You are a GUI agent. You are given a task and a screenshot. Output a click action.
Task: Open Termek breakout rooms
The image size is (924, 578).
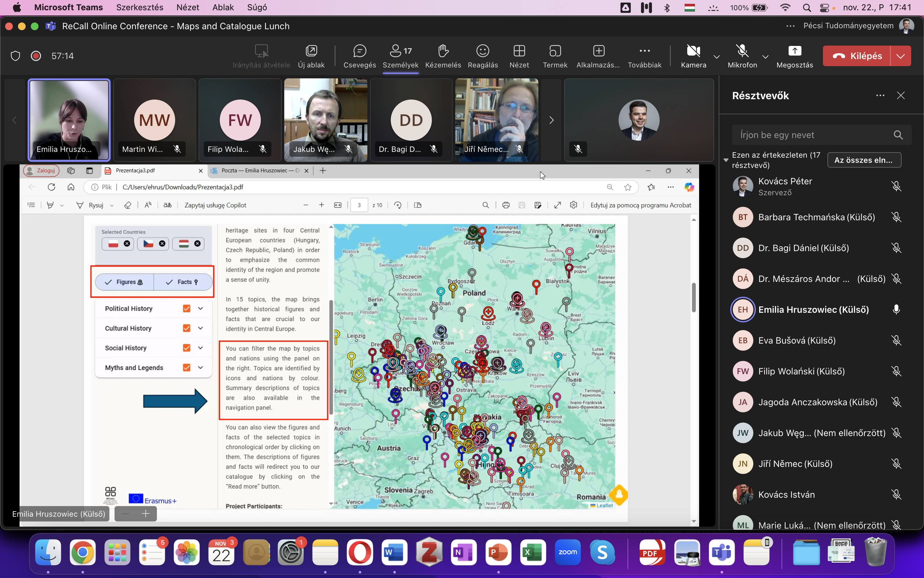(555, 56)
